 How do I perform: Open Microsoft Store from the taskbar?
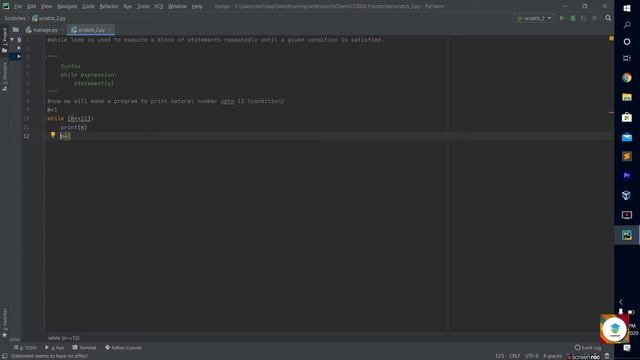click(x=627, y=117)
